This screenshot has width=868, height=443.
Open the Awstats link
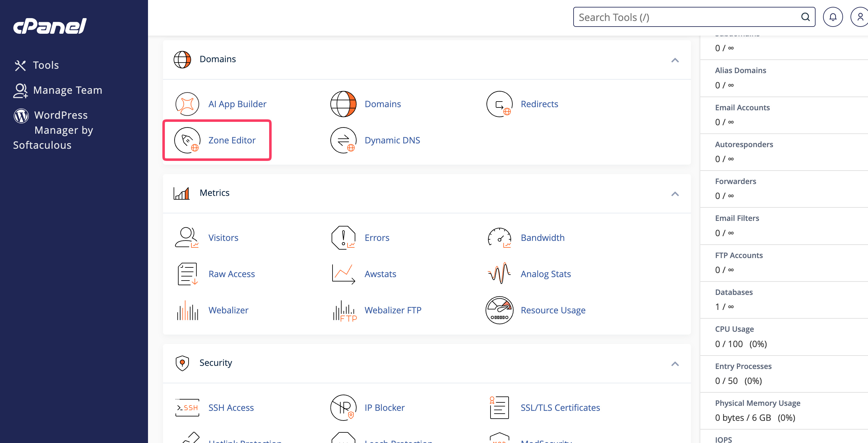380,274
